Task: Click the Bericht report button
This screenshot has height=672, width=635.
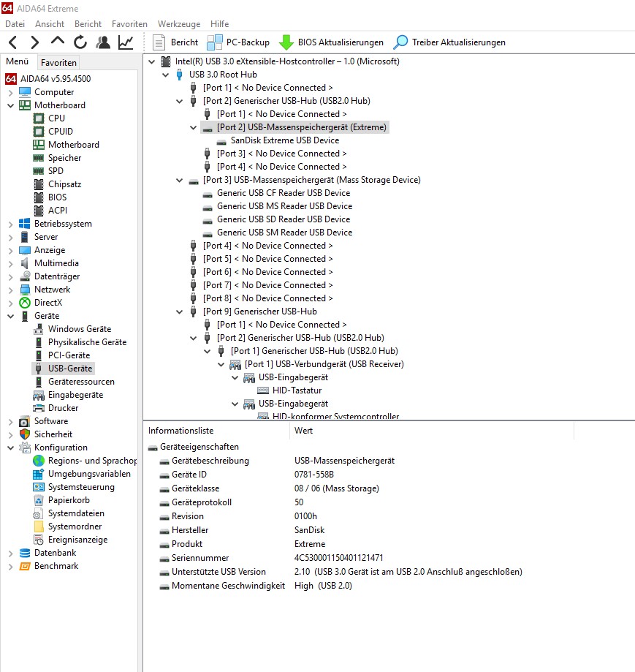Action: coord(175,42)
